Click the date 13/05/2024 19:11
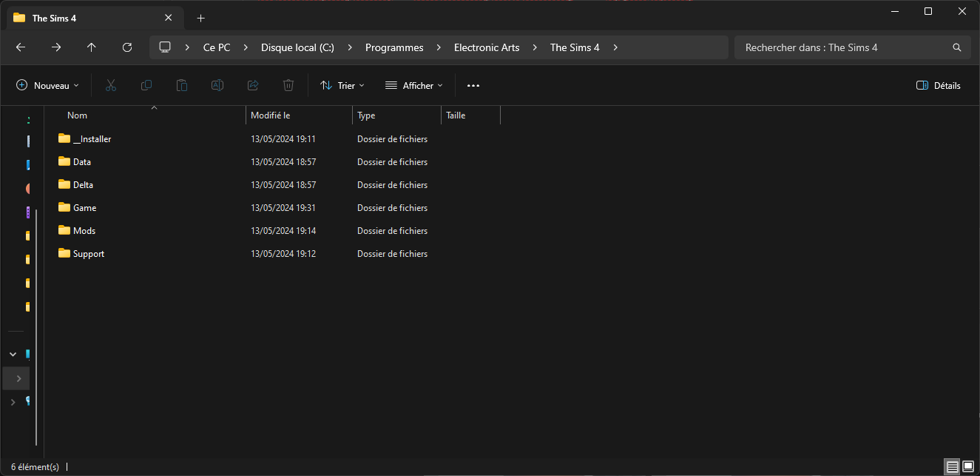This screenshot has height=476, width=980. (283, 139)
